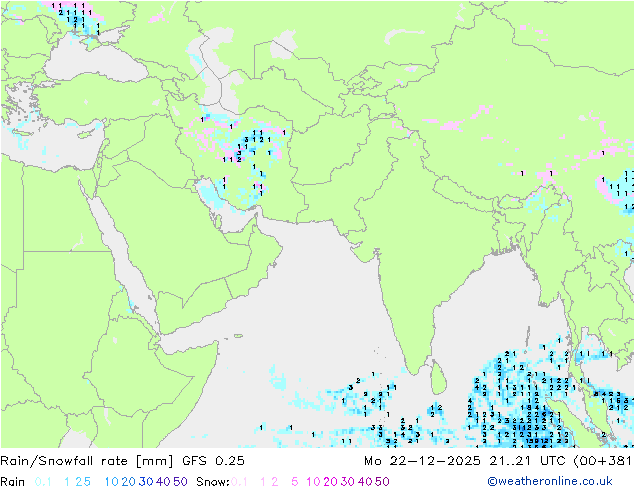
Task: Click Sri Lanka island on the map
Action: coord(439,379)
